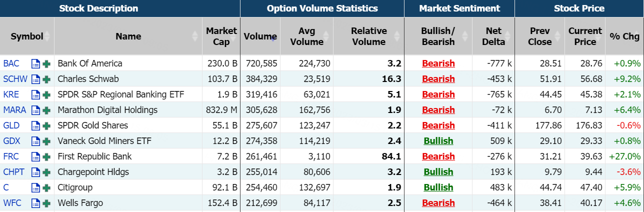This screenshot has height=212, width=644.
Task: Open the WFC symbol link
Action: tap(11, 203)
